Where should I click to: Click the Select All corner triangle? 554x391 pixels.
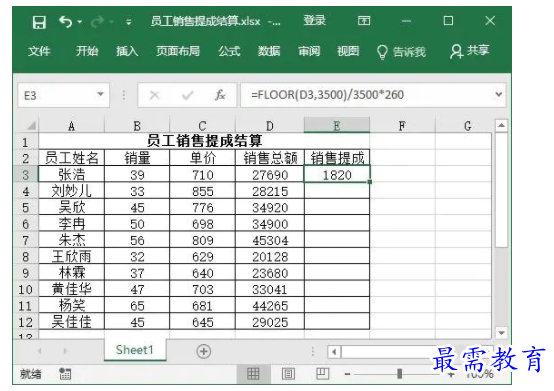pyautogui.click(x=31, y=126)
